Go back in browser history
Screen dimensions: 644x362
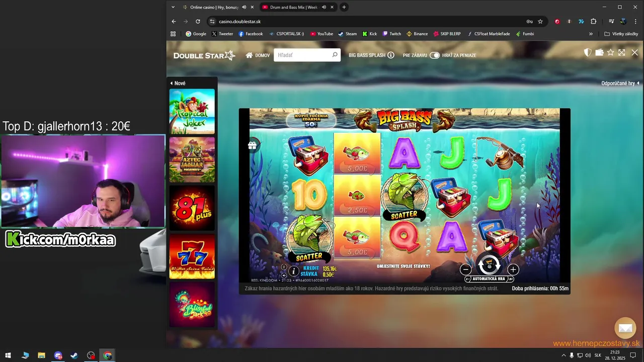tap(174, 22)
